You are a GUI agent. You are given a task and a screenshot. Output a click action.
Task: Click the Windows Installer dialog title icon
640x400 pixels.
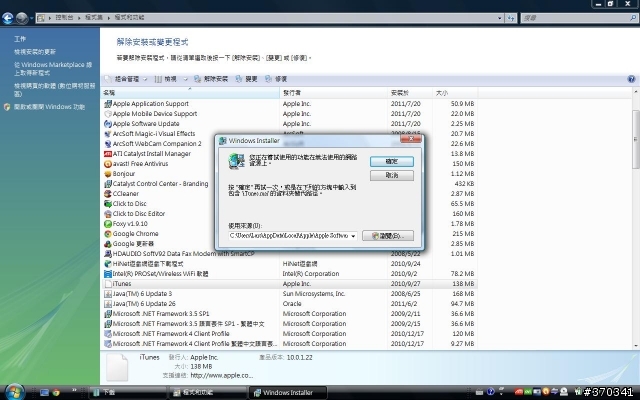pos(222,141)
